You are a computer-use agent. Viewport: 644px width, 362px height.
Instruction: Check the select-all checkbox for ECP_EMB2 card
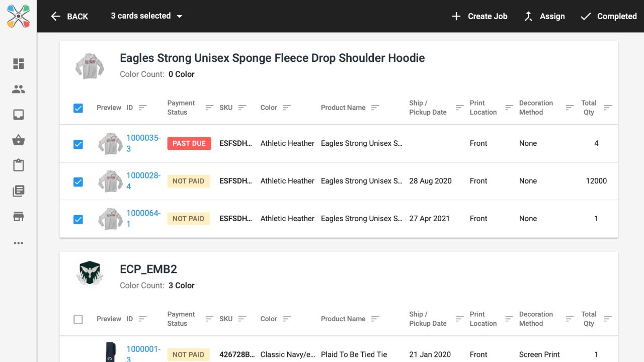coord(78,319)
